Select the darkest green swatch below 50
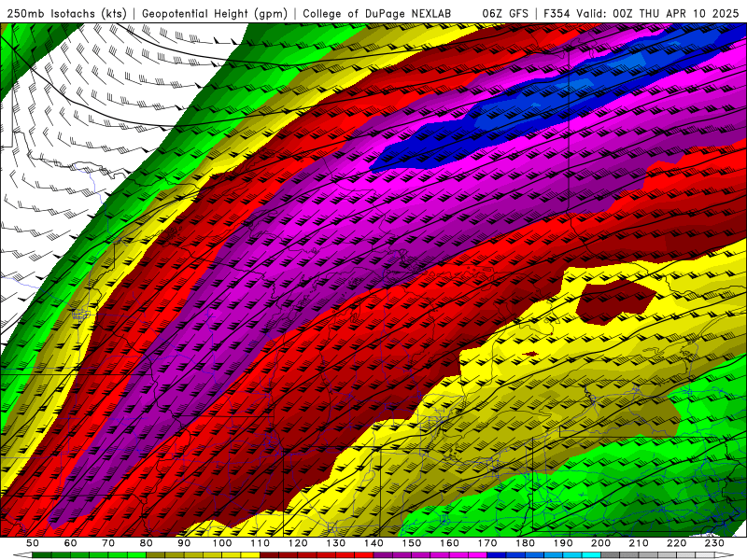The width and height of the screenshot is (747, 560). point(41,554)
